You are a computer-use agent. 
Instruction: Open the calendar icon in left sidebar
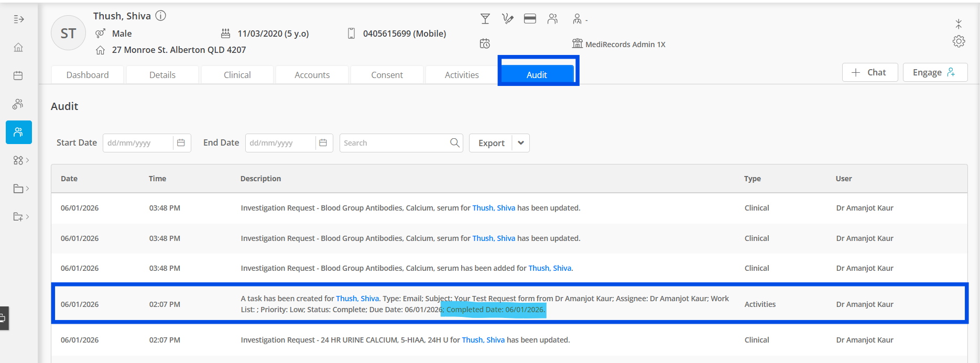(x=18, y=76)
